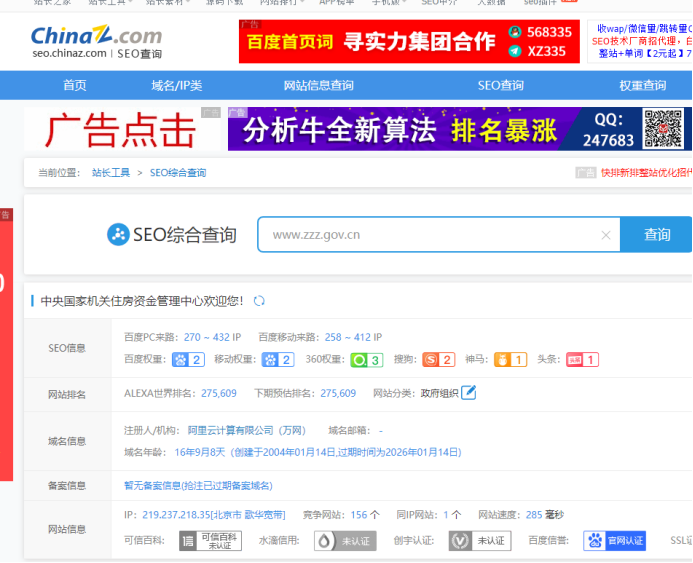Click registrar 阿里云计算有限公司 (万网) link
Viewport: 693px width, 563px height.
click(247, 430)
